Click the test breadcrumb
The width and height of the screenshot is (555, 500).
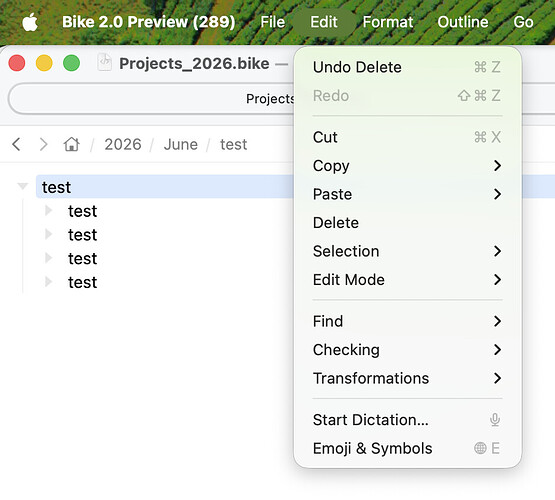[x=234, y=144]
